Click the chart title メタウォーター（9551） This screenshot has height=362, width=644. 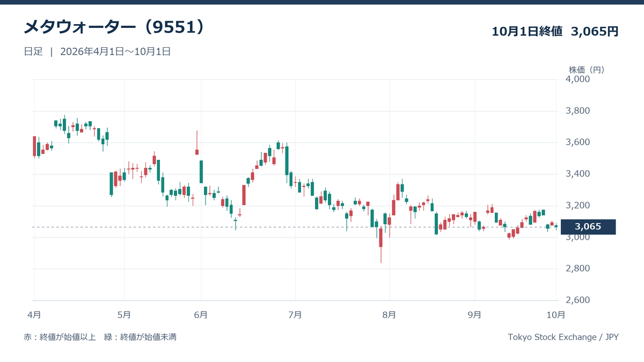[x=114, y=28]
